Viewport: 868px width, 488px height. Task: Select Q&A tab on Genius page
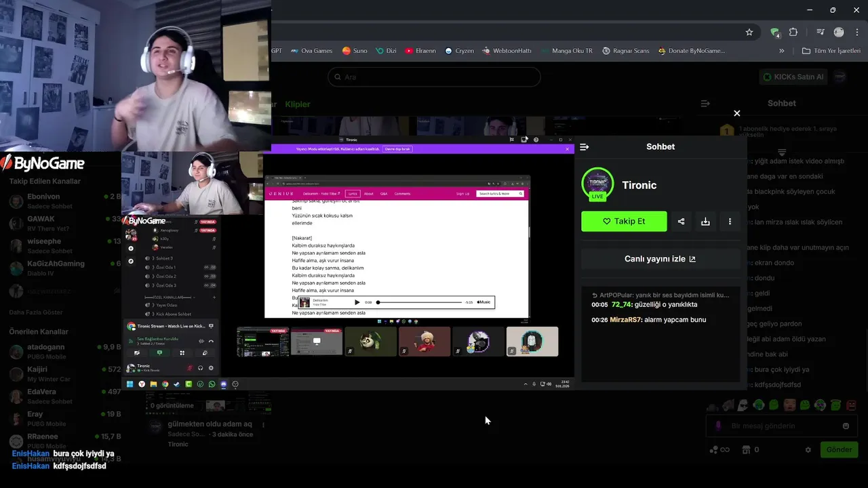tap(384, 194)
